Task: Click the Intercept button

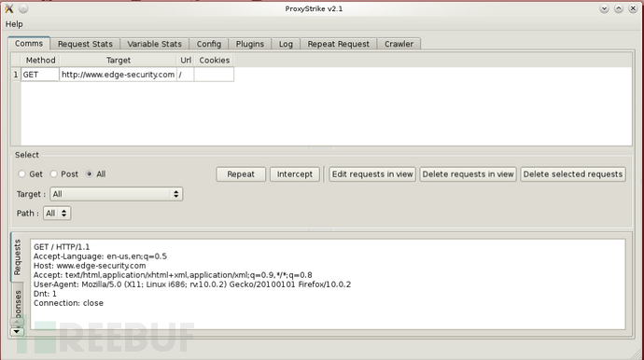Action: [295, 174]
